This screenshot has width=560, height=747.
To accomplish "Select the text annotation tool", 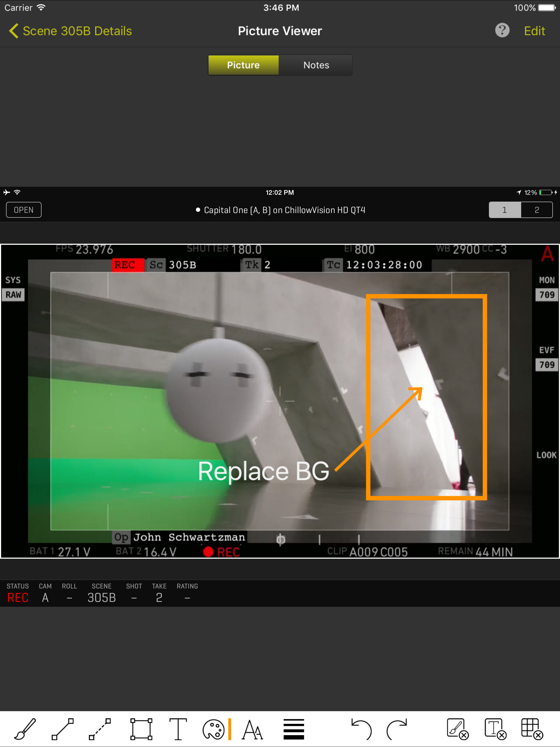I will (x=178, y=729).
